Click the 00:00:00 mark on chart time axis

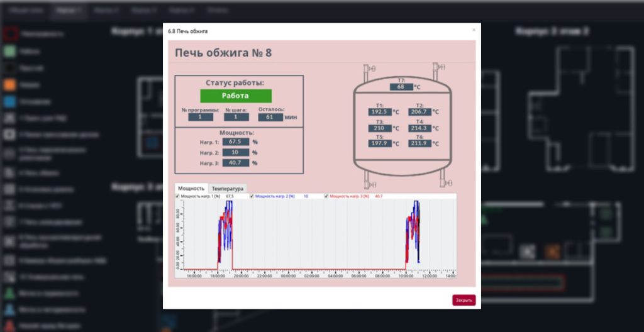click(288, 275)
